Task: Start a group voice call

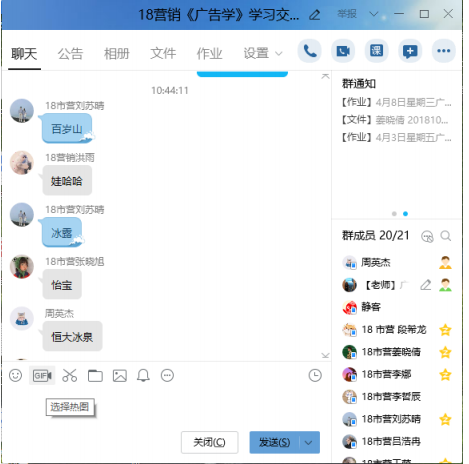Action: (309, 51)
